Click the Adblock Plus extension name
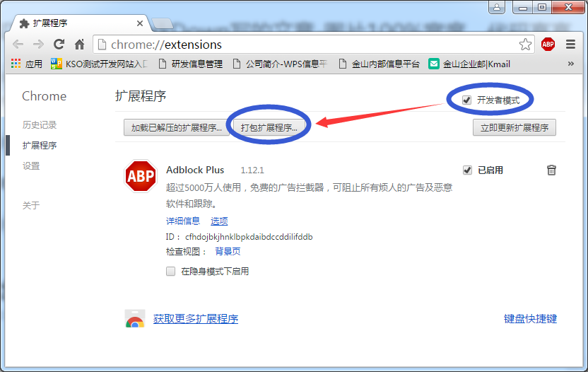 (x=195, y=170)
